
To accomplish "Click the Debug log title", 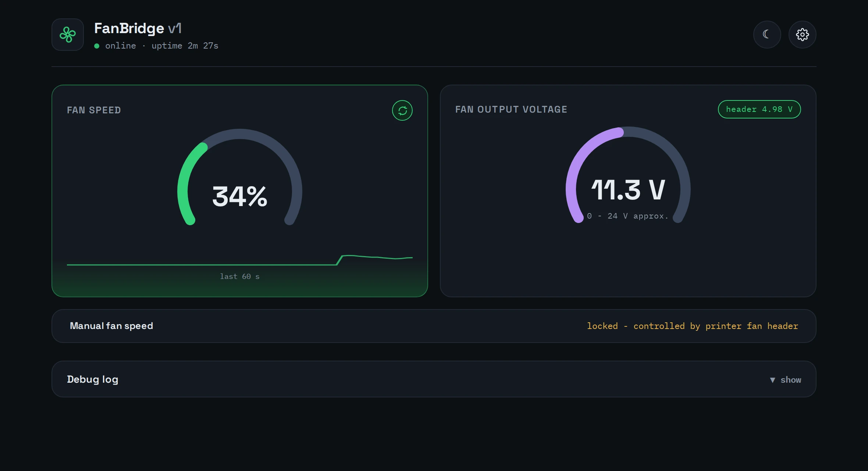I will (93, 379).
